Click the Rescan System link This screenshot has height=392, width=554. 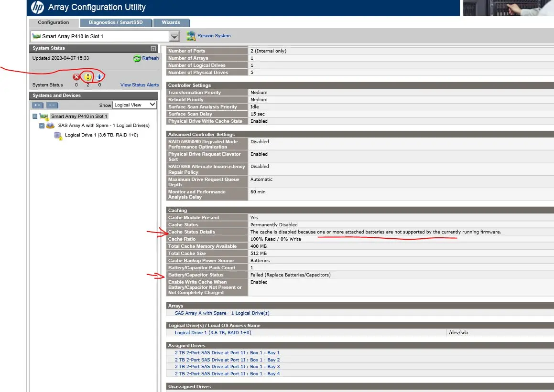click(x=214, y=36)
